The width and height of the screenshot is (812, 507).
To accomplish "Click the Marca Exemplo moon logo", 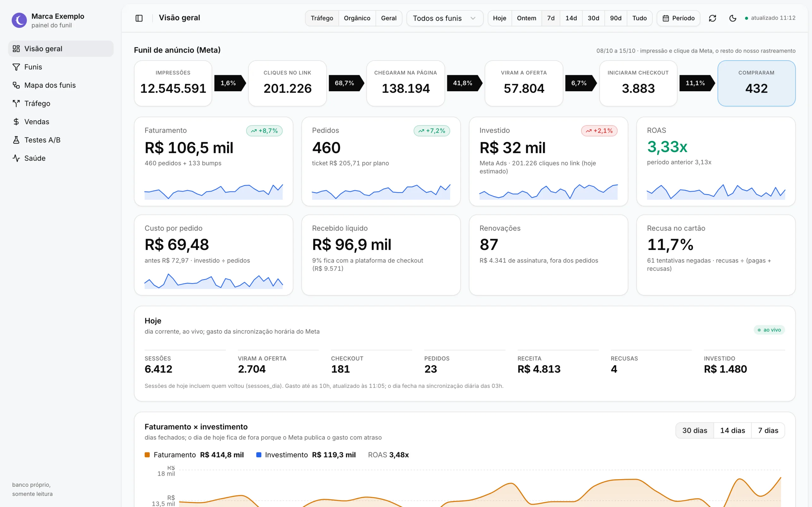I will 19,21.
